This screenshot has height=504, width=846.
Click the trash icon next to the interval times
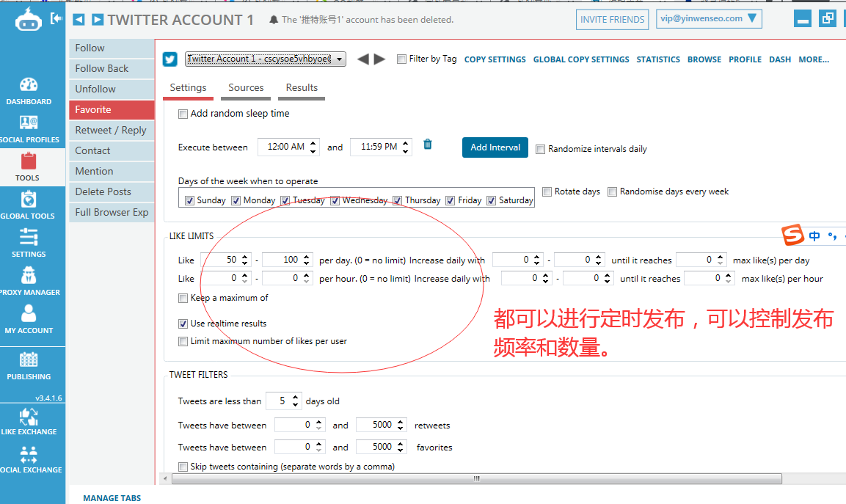click(x=428, y=145)
